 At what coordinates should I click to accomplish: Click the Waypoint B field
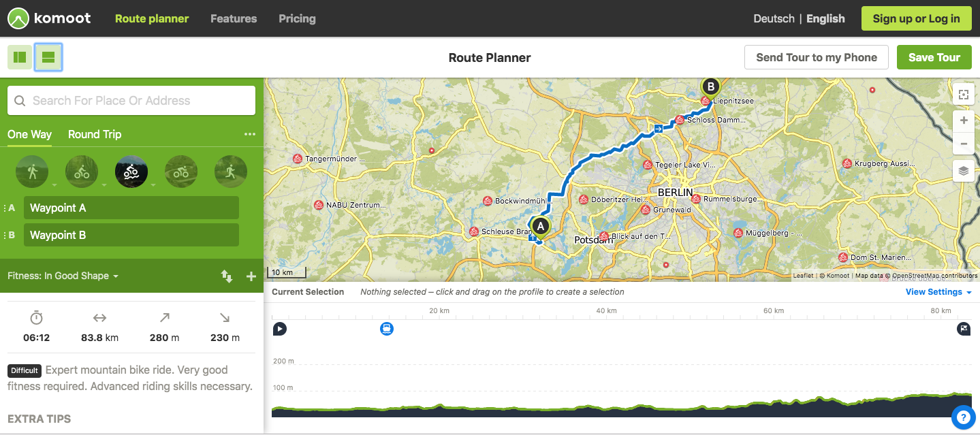pos(131,235)
